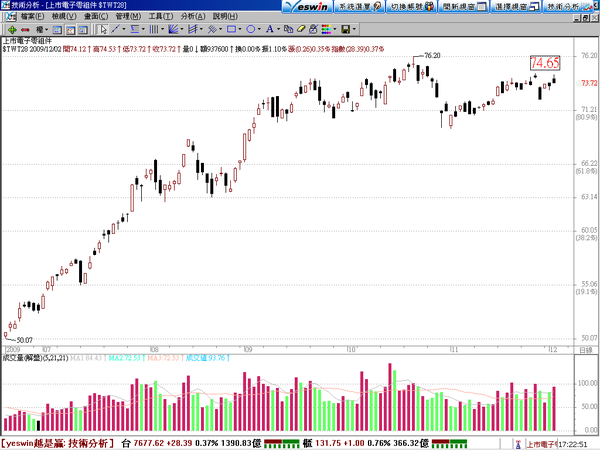Open the 管理(M) menu

click(128, 16)
